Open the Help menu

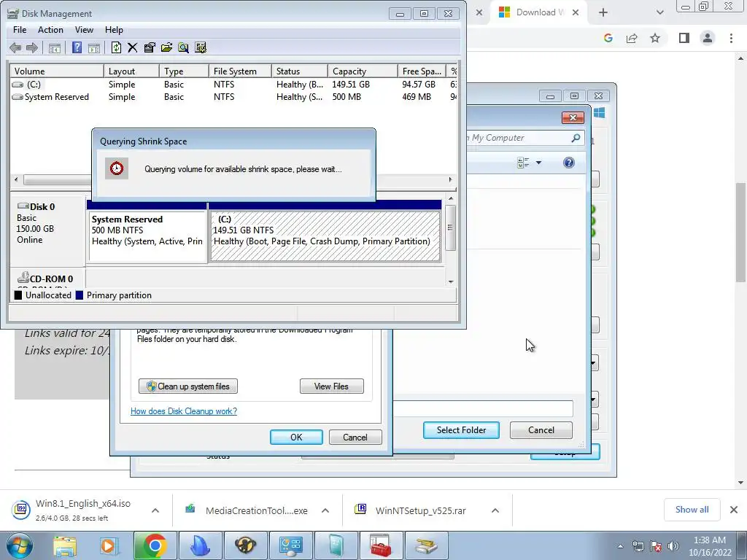tap(114, 29)
